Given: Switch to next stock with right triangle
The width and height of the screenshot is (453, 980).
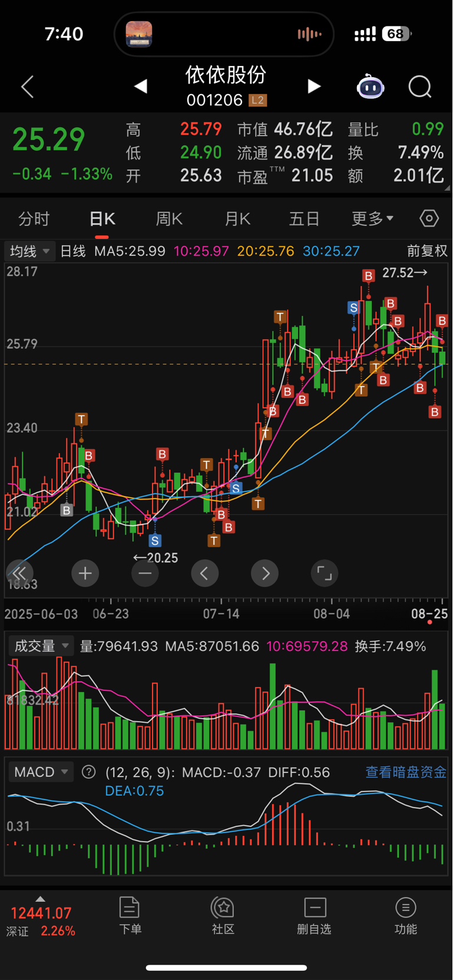Looking at the screenshot, I should point(314,87).
